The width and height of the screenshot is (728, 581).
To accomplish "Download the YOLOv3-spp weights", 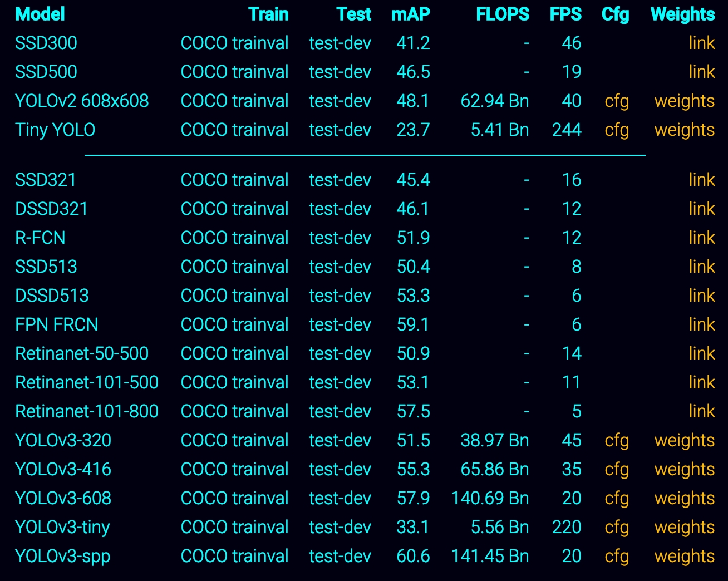I will pyautogui.click(x=684, y=557).
